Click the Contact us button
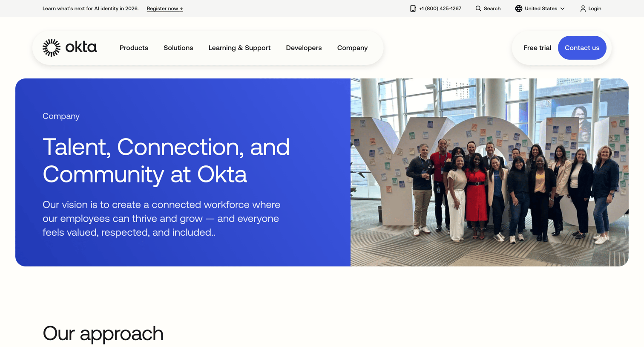The height and width of the screenshot is (347, 644). (582, 48)
